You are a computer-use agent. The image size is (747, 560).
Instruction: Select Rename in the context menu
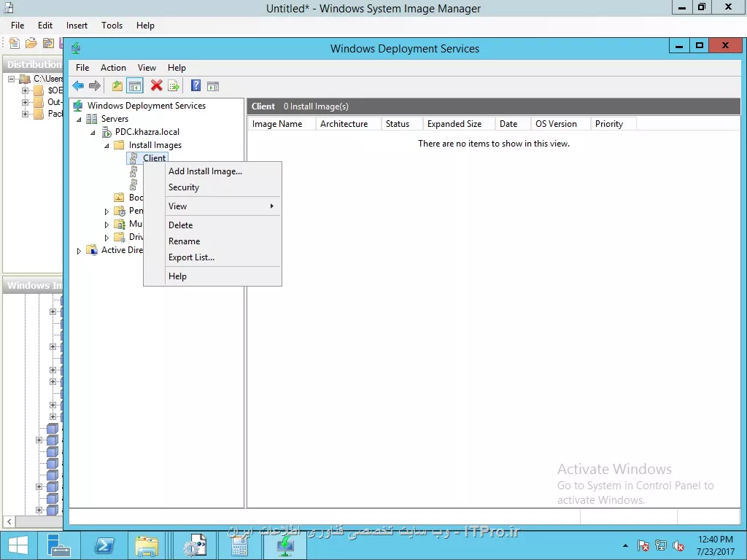[212, 241]
